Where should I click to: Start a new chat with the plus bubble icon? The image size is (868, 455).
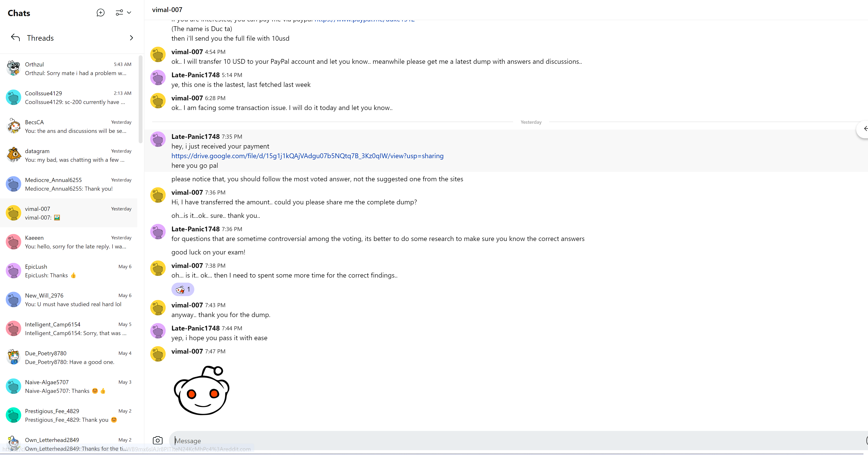[x=100, y=13]
